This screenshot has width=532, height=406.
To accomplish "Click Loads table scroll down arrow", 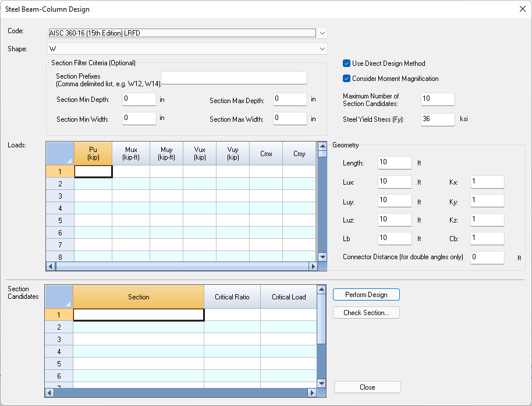I will [x=322, y=257].
